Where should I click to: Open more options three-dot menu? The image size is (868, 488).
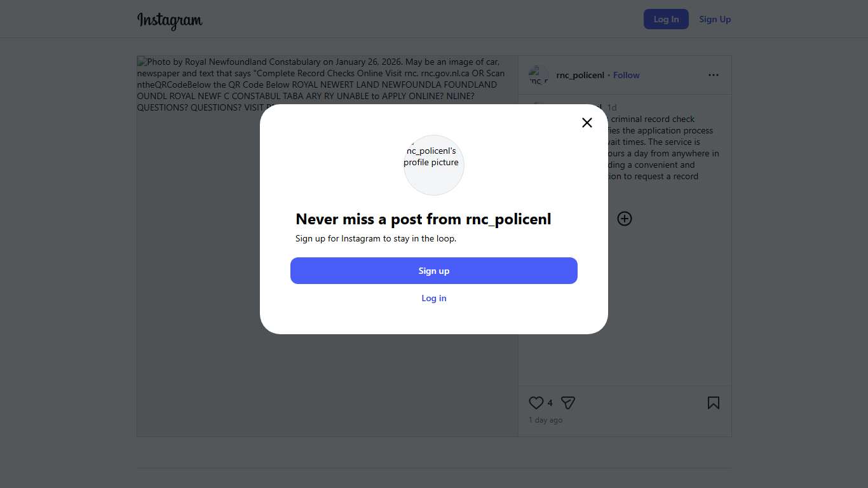(x=714, y=75)
